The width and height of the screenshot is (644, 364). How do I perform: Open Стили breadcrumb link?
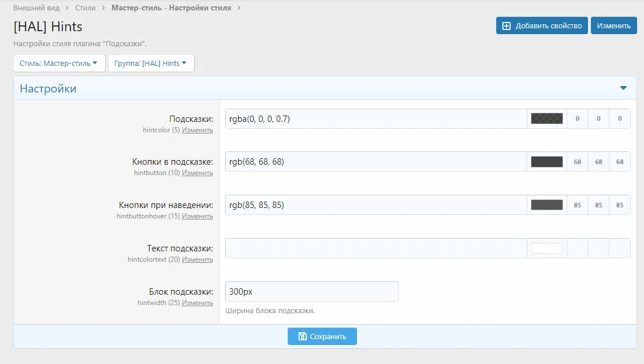[x=85, y=8]
